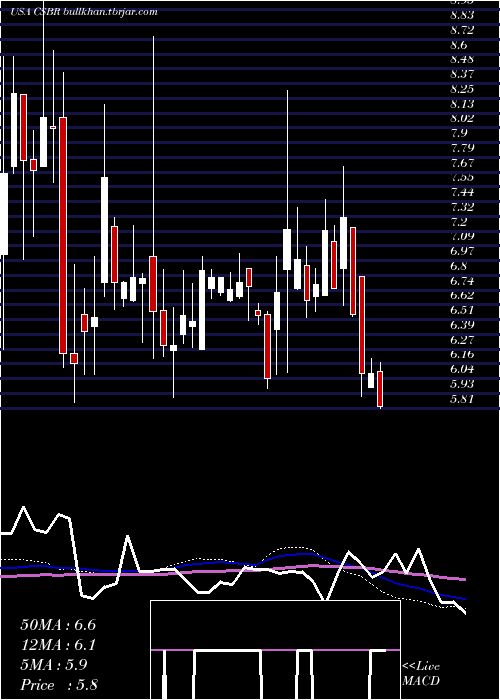Screen dimensions: 500x700
Task: Select the 6.27 axis value
Action: [x=462, y=339]
